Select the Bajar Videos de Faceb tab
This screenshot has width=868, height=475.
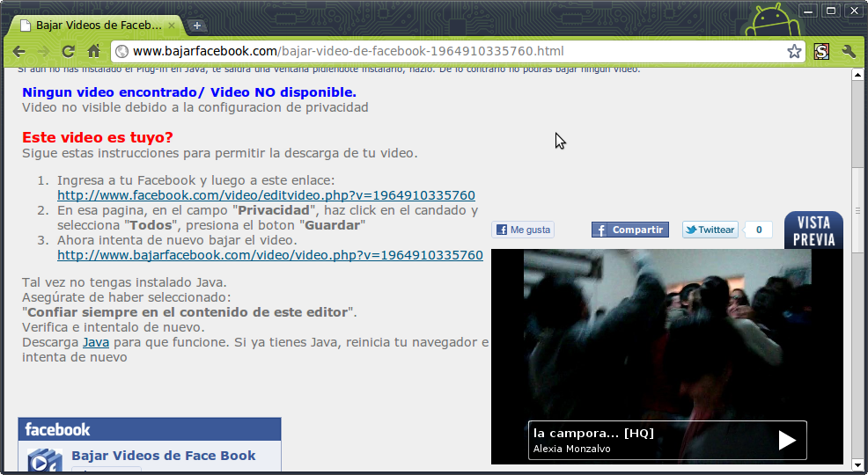click(x=97, y=26)
